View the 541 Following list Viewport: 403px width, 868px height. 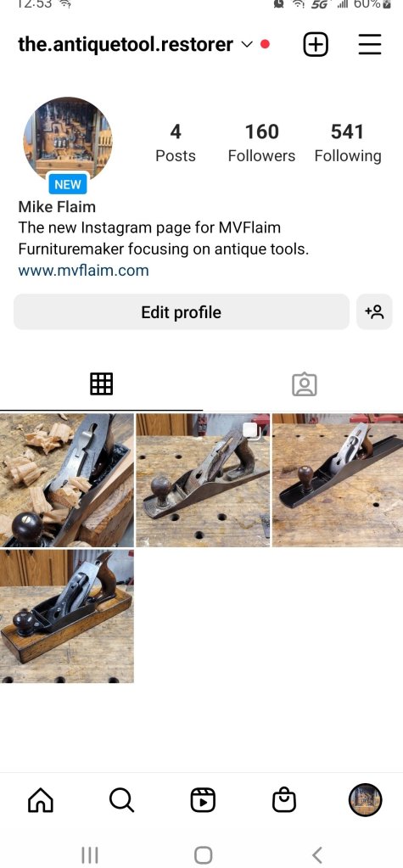348,143
